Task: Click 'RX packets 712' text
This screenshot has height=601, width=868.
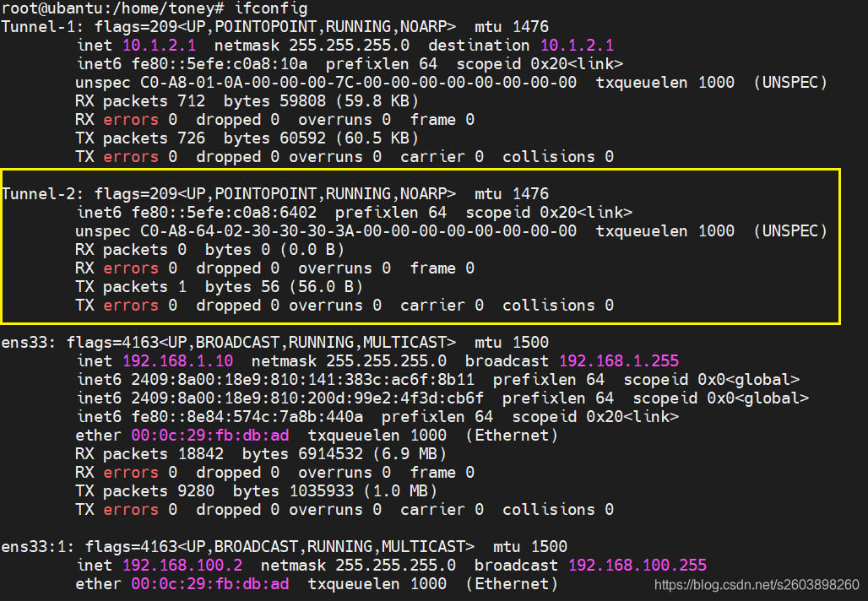Action: (140, 101)
